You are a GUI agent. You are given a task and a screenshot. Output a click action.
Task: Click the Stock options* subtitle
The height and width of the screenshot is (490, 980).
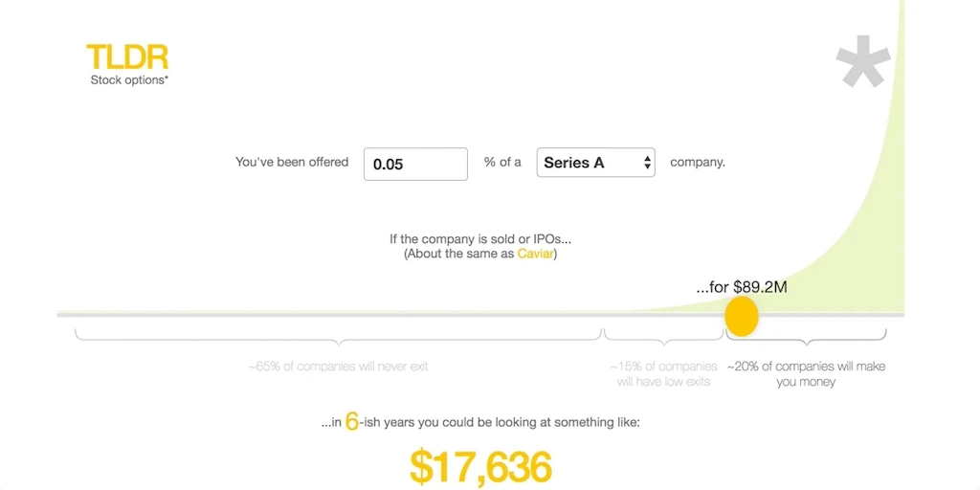[x=129, y=80]
